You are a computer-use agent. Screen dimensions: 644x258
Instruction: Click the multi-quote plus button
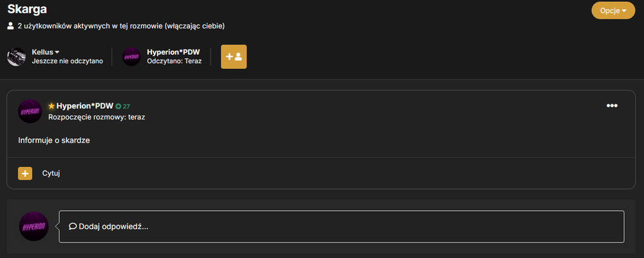point(25,174)
